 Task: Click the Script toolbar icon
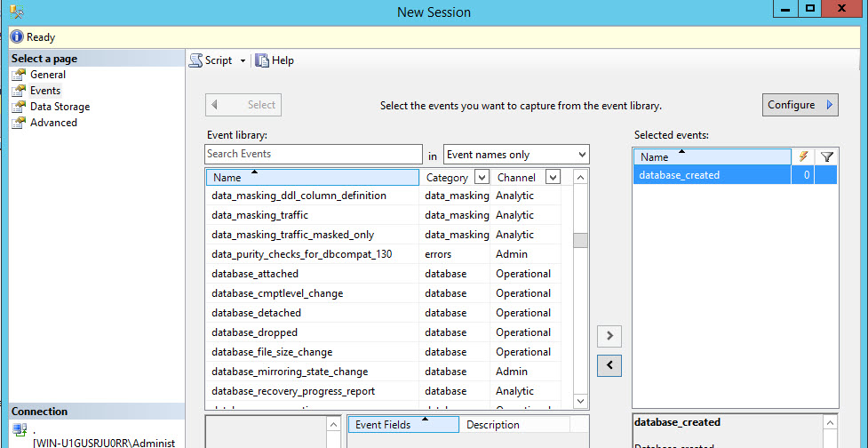[196, 60]
